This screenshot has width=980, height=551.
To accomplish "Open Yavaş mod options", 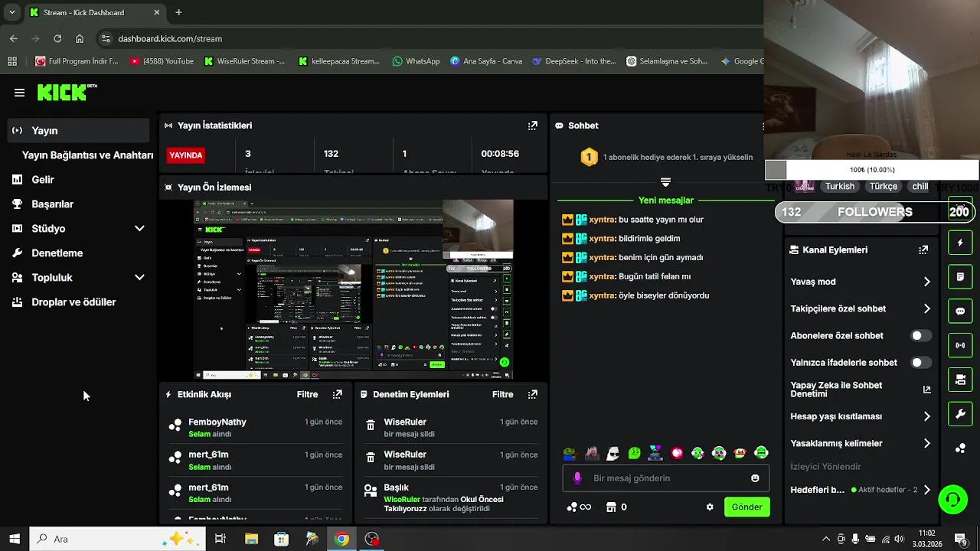I will tap(861, 282).
